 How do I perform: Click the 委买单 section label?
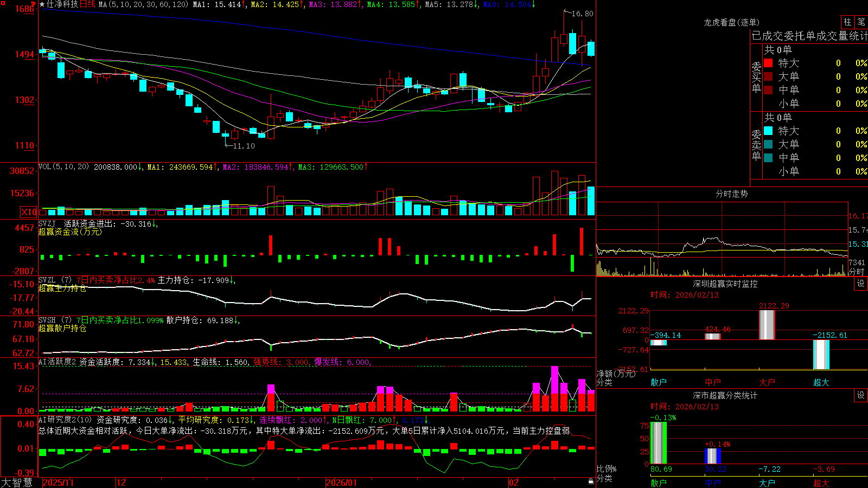pos(756,77)
